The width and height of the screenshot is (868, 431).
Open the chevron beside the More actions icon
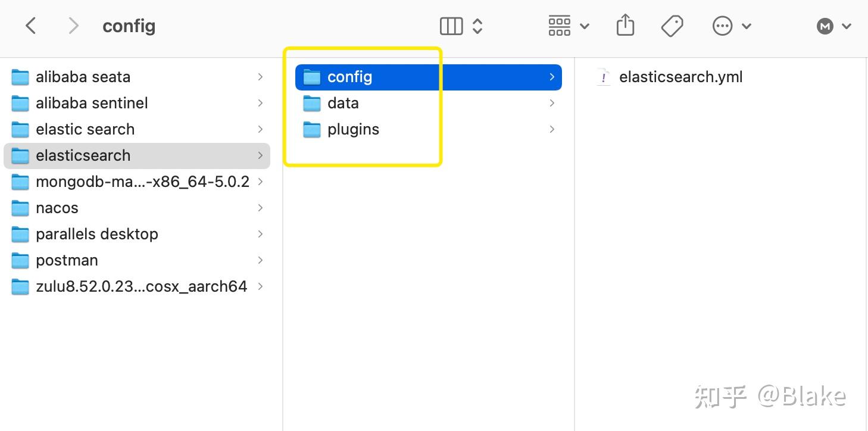[x=746, y=26]
